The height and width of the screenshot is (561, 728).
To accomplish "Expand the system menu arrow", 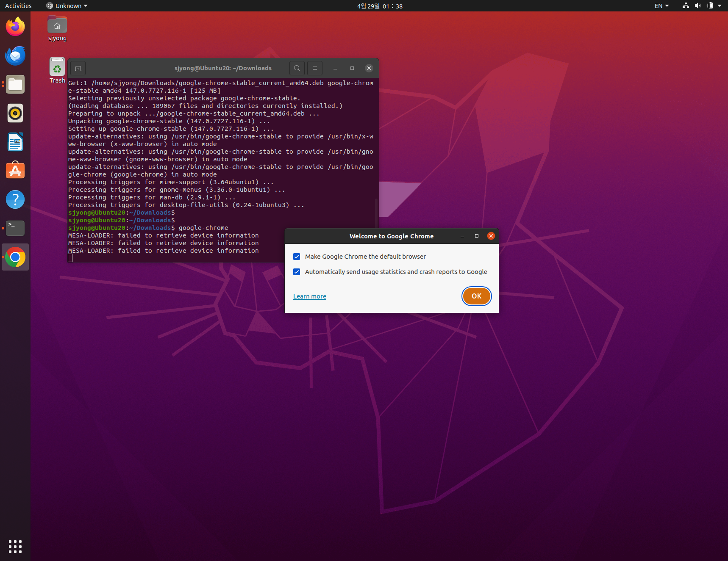I will tap(720, 6).
